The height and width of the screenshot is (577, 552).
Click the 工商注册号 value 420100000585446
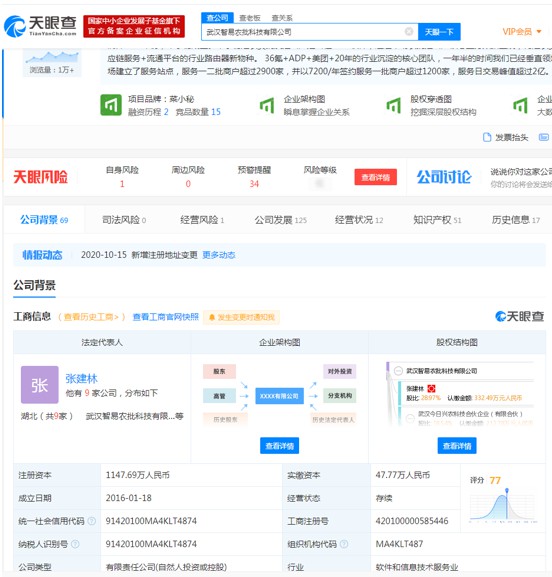[x=412, y=521]
